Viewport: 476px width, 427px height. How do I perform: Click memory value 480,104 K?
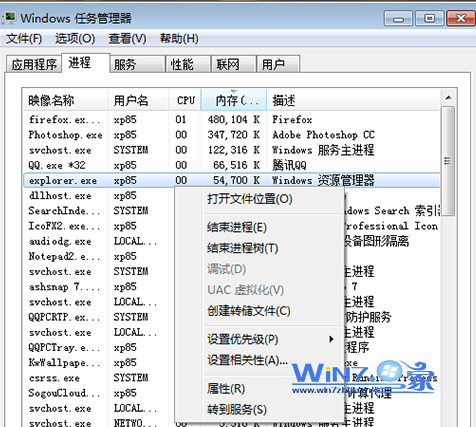coord(234,119)
